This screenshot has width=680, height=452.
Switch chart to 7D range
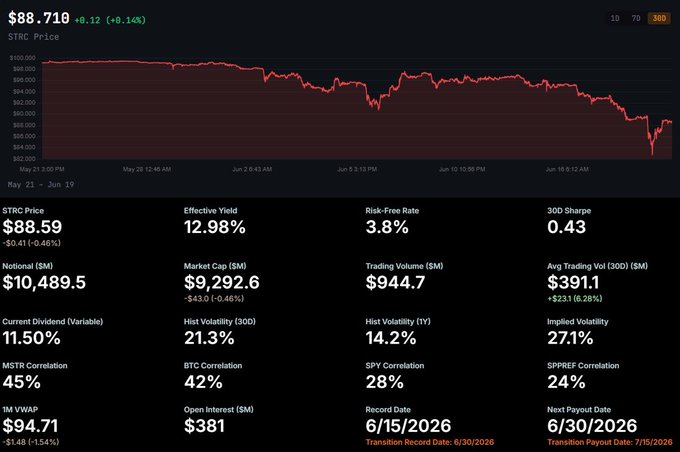636,18
